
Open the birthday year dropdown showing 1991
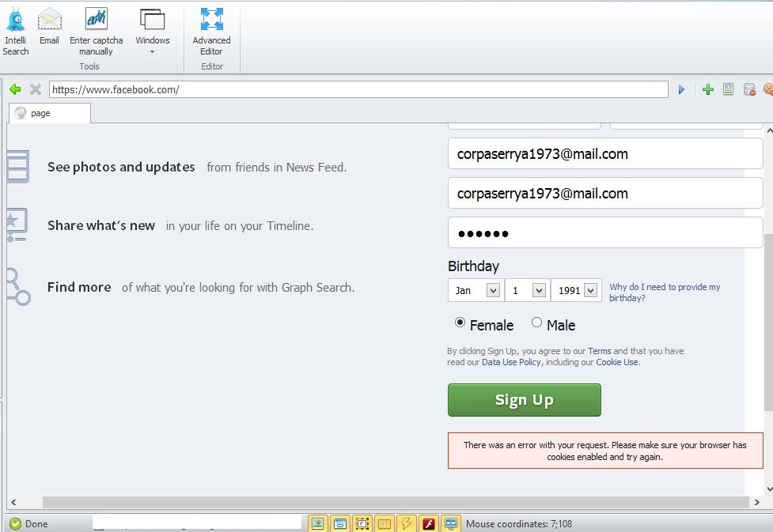576,290
